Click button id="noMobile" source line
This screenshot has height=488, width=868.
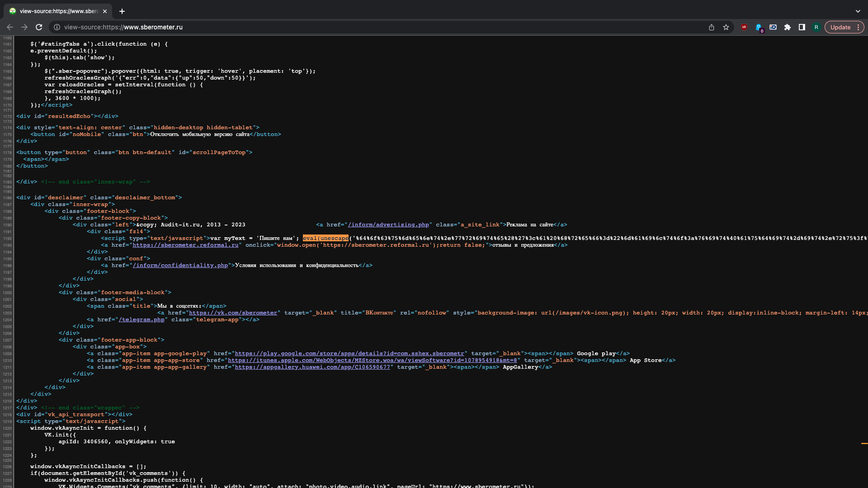click(156, 134)
